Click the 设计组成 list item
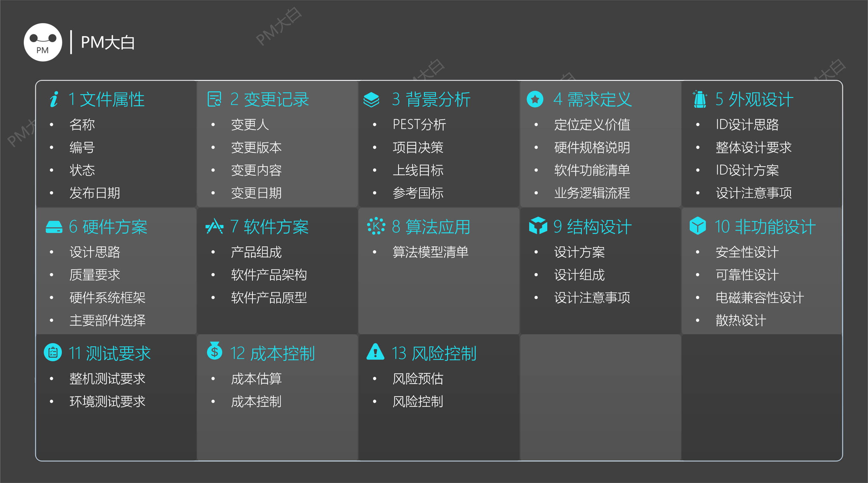The width and height of the screenshot is (868, 483). [x=580, y=275]
